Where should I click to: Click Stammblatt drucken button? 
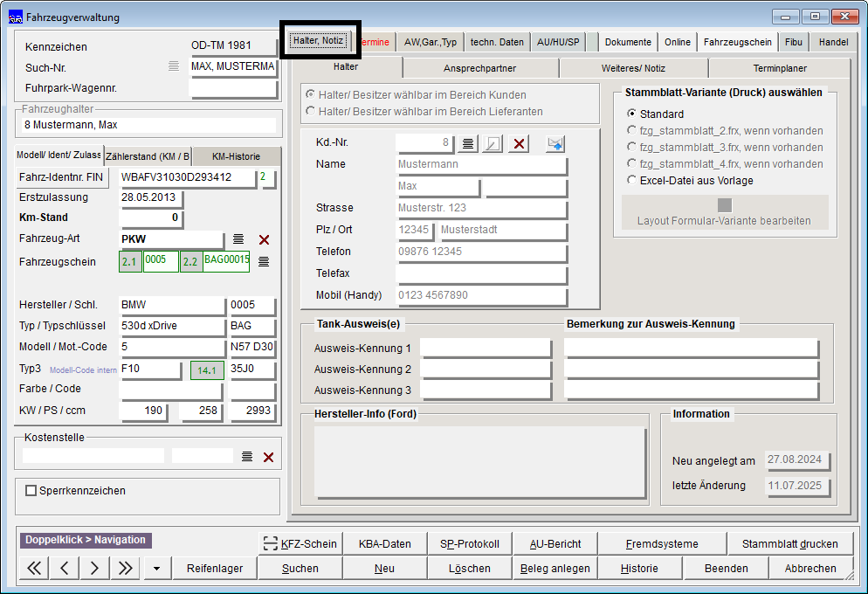(790, 543)
